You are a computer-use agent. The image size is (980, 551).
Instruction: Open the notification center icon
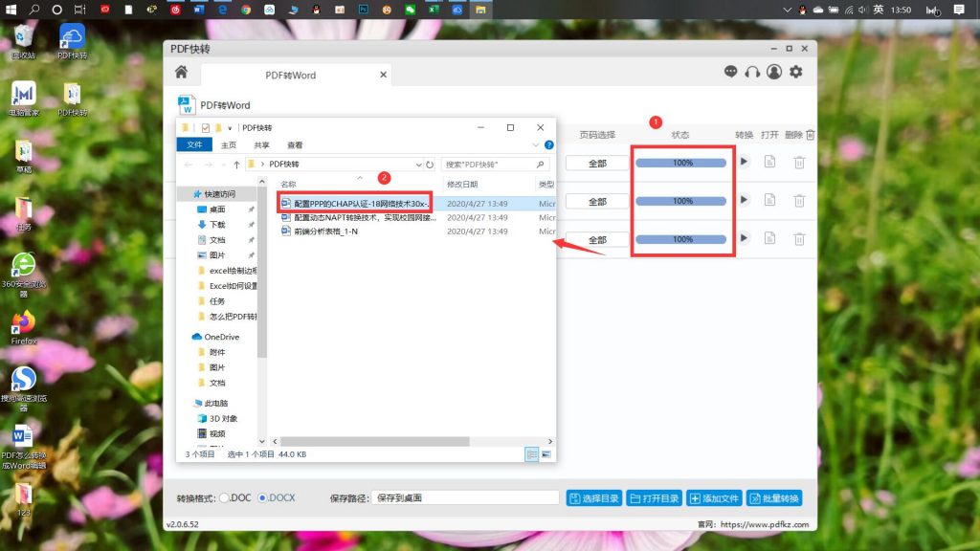(959, 10)
